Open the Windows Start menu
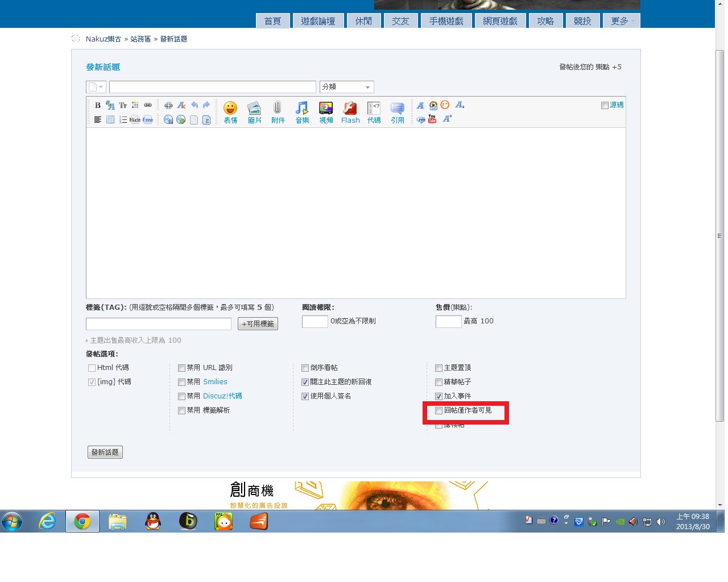This screenshot has width=728, height=582. tap(12, 521)
